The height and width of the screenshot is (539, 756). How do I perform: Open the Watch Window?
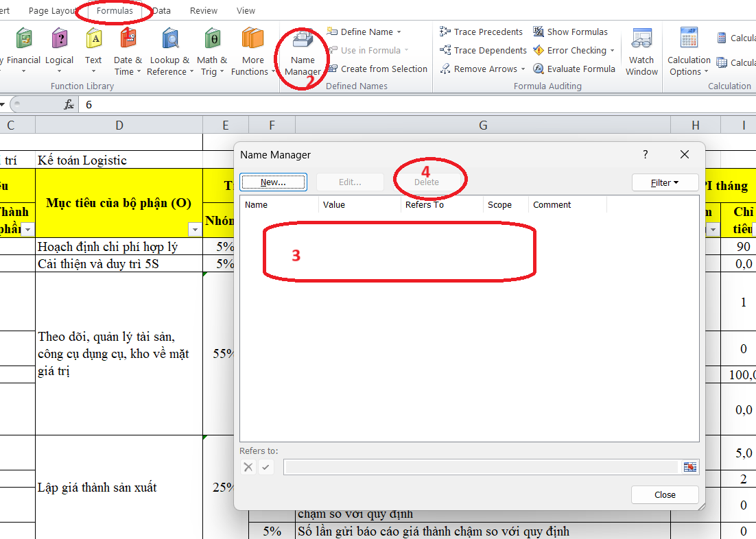[641, 41]
